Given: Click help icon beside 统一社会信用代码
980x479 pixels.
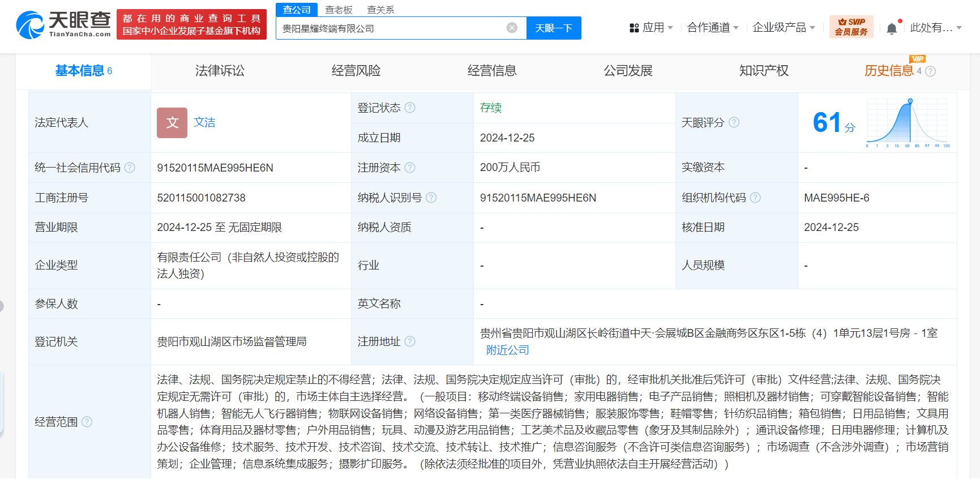Looking at the screenshot, I should (130, 168).
